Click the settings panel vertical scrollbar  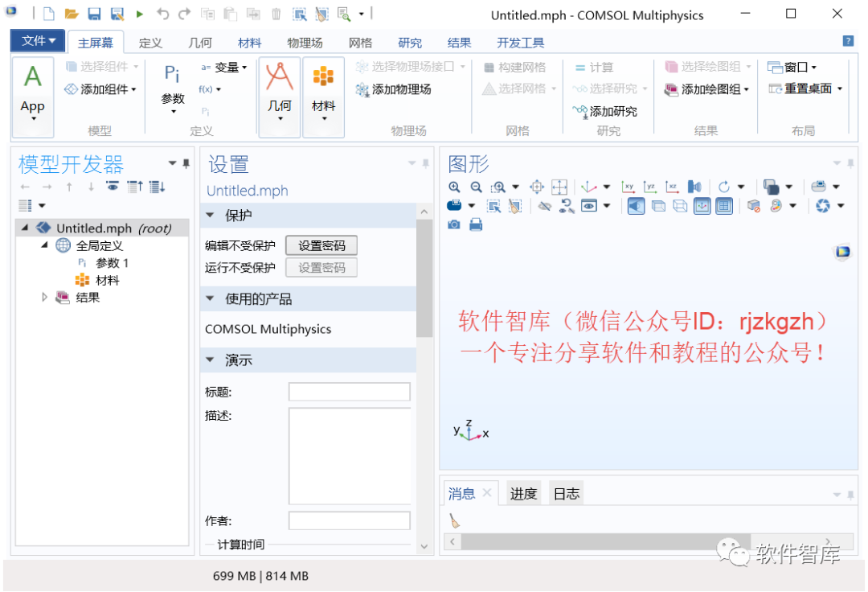click(x=424, y=278)
